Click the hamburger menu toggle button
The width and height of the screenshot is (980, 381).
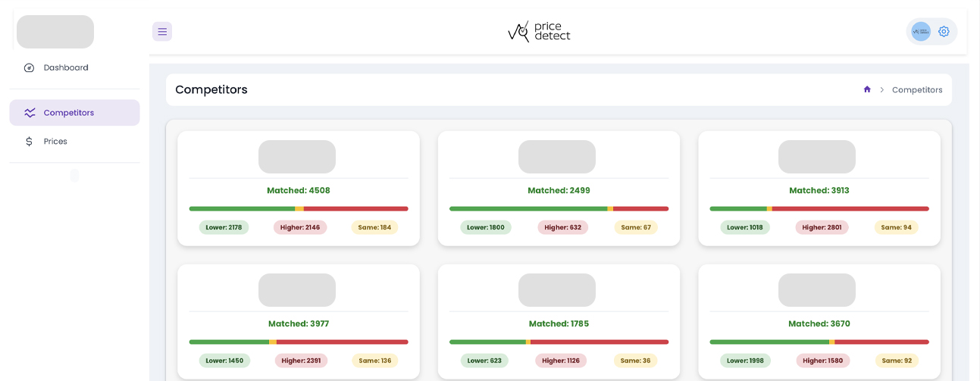pyautogui.click(x=162, y=32)
